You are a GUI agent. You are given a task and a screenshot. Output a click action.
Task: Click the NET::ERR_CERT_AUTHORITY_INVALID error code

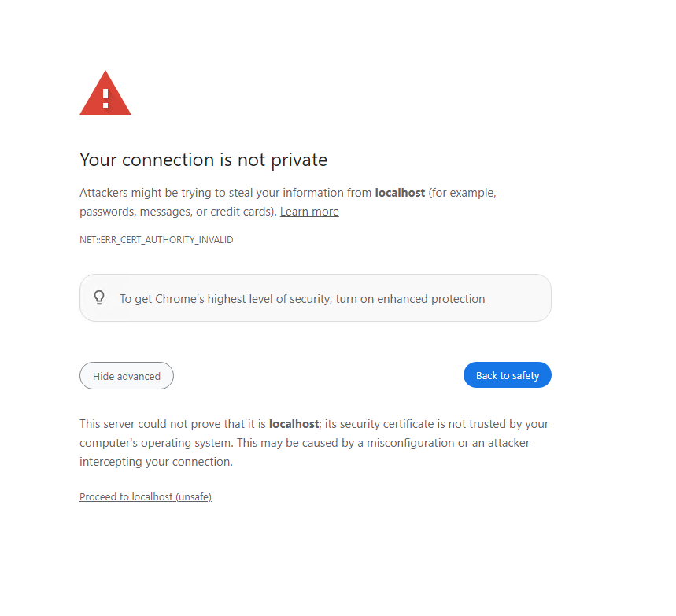pos(156,240)
